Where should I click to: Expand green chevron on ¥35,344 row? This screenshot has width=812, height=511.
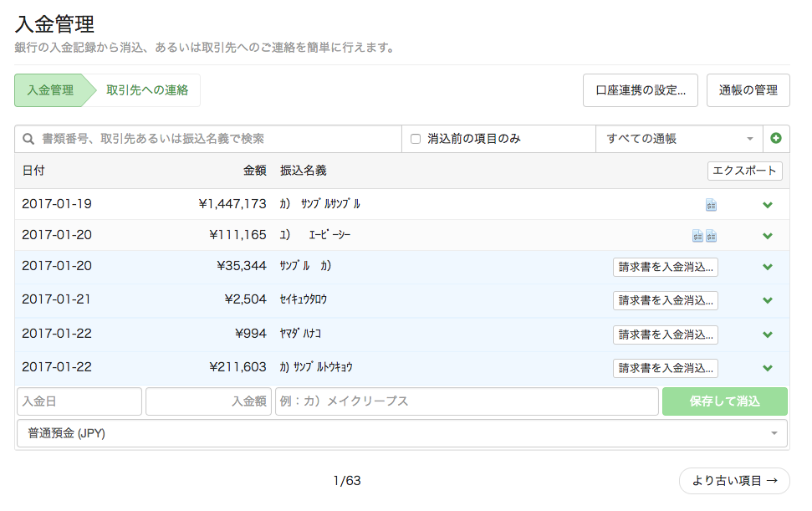tap(768, 268)
